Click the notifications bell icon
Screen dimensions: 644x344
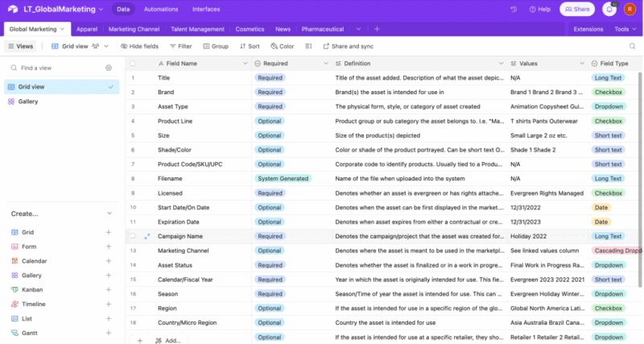click(609, 10)
